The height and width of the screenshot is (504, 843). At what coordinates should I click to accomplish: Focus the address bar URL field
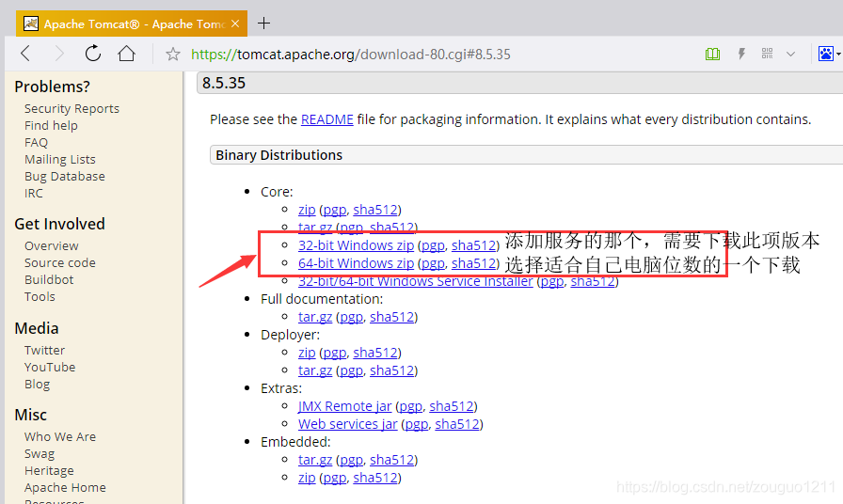pos(351,55)
